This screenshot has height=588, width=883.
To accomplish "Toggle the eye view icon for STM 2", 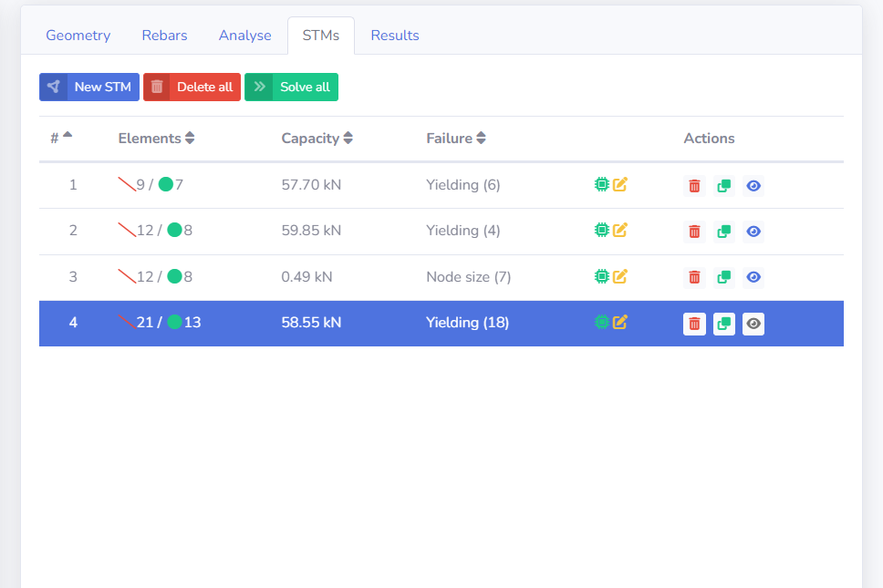I will 753,232.
